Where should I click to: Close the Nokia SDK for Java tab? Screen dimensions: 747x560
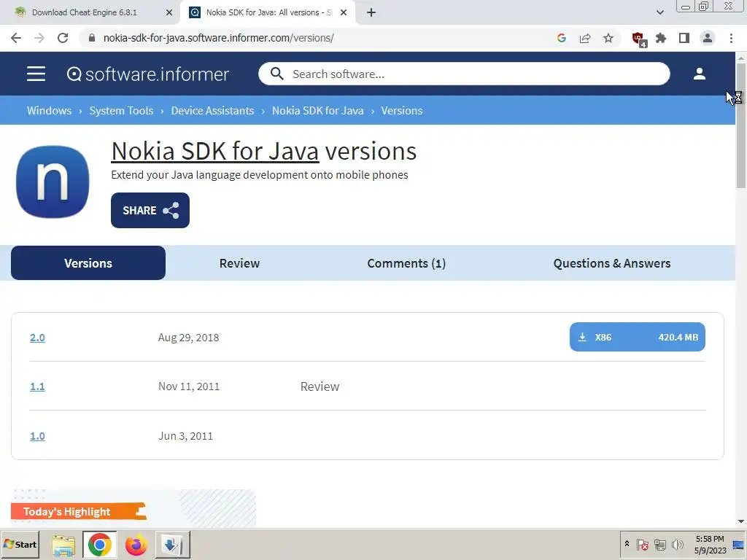[x=344, y=12]
